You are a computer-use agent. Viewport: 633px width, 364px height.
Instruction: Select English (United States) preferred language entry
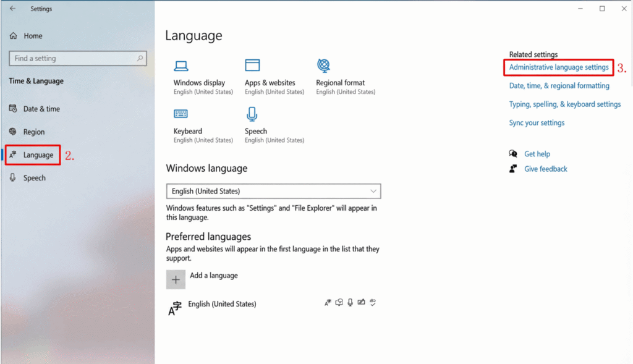coord(222,304)
